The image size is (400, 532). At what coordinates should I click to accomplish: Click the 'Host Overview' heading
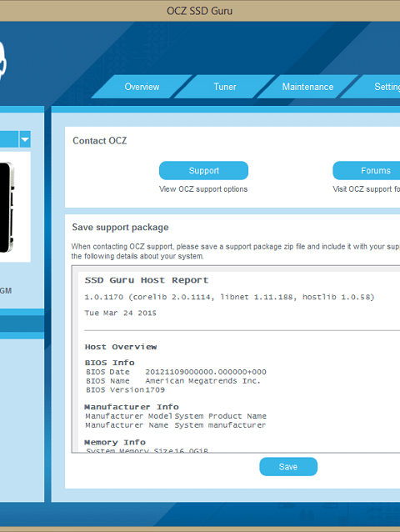121,347
